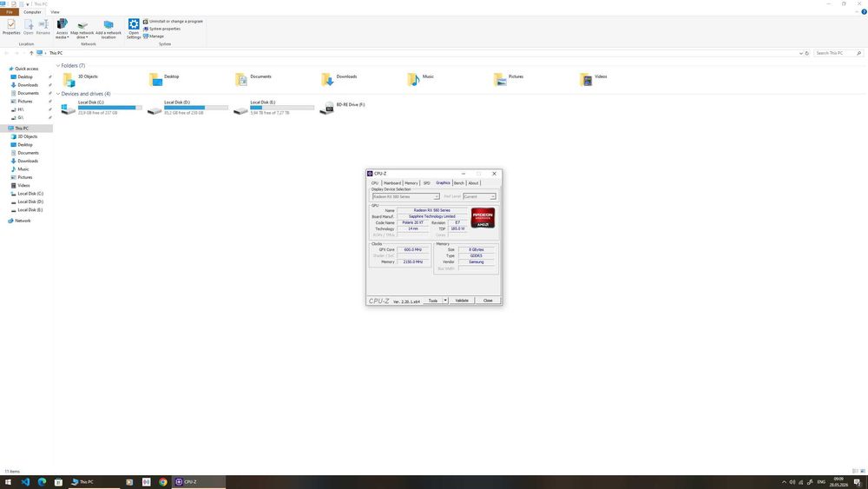868x489 pixels.
Task: Select H:\ pinned item in Quick access
Action: 21,109
